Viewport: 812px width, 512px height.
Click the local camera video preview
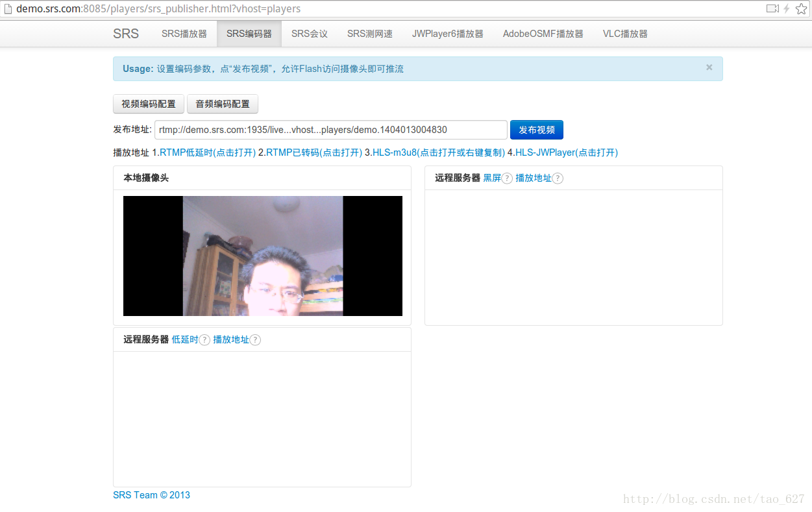(x=263, y=256)
